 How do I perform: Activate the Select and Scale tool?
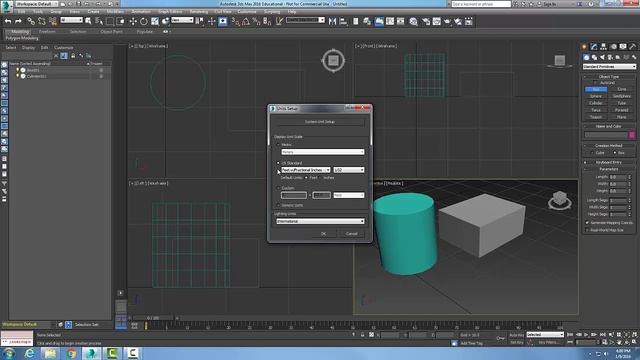[155, 21]
